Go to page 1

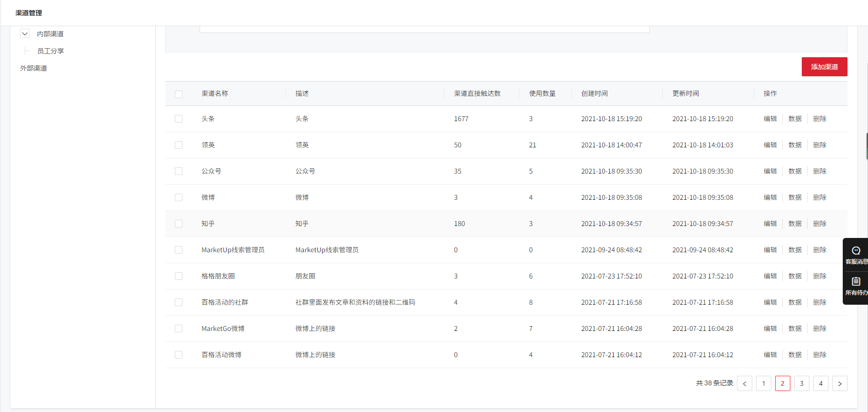coord(764,383)
